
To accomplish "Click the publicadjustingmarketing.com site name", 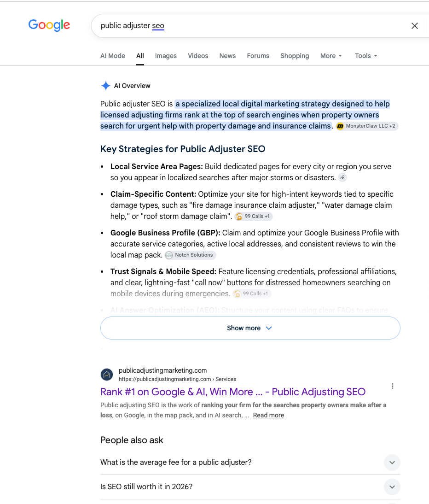I will click(x=163, y=370).
